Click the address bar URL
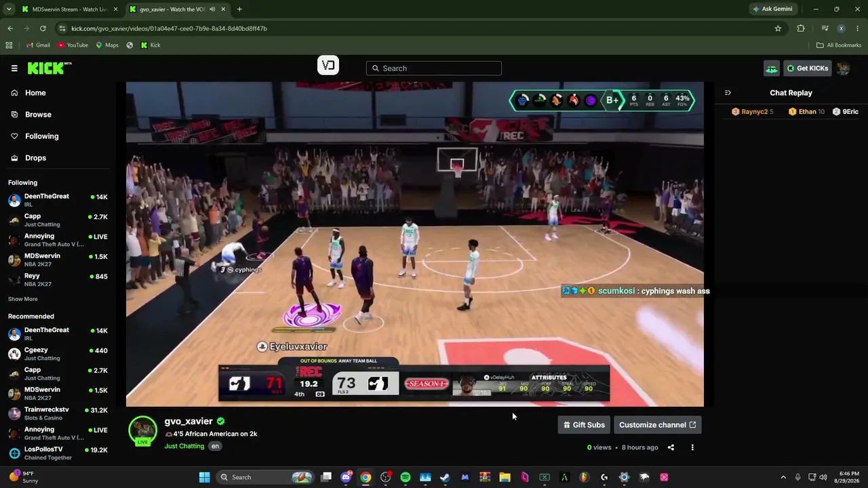 coord(169,28)
